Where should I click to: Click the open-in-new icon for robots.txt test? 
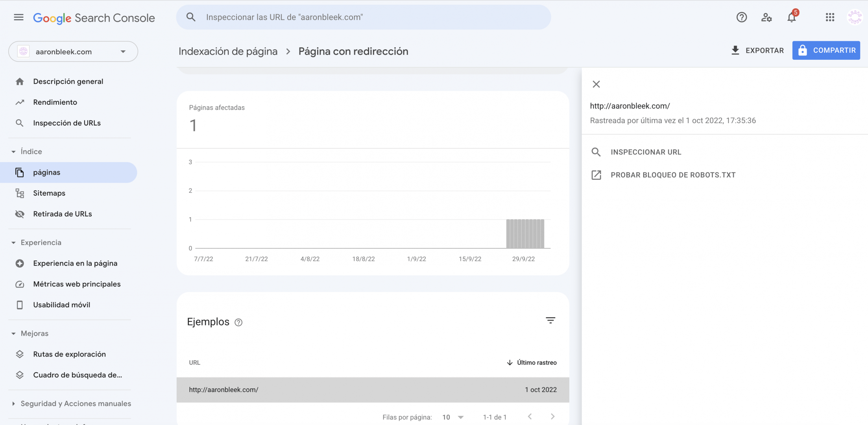(x=596, y=175)
